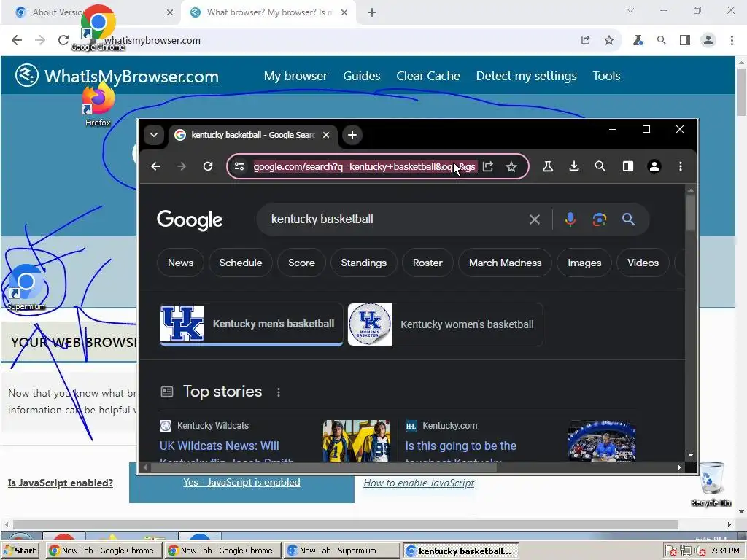747x560 pixels.
Task: Open Clear Cache menu item
Action: point(428,76)
